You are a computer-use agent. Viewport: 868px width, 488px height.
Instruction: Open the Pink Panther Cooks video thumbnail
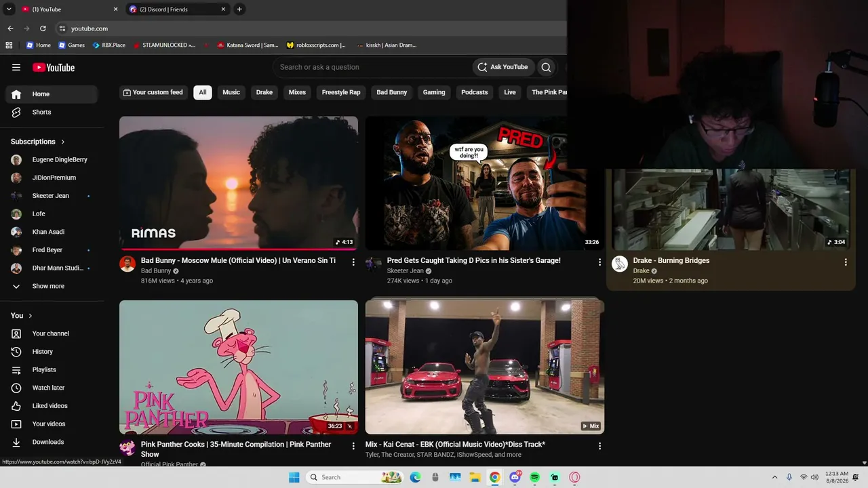239,367
